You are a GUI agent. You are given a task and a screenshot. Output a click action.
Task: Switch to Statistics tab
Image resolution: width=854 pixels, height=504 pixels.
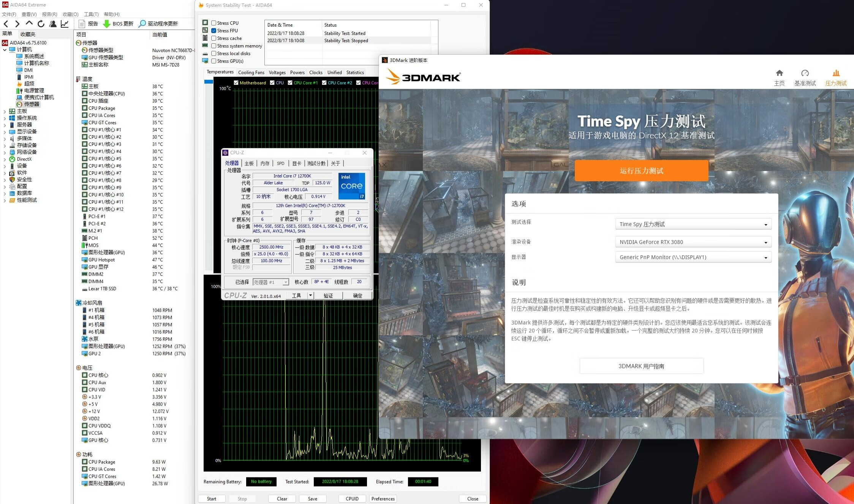click(x=355, y=73)
